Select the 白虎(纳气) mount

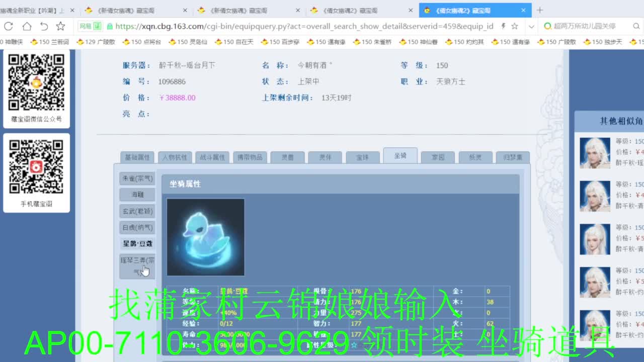click(x=137, y=228)
